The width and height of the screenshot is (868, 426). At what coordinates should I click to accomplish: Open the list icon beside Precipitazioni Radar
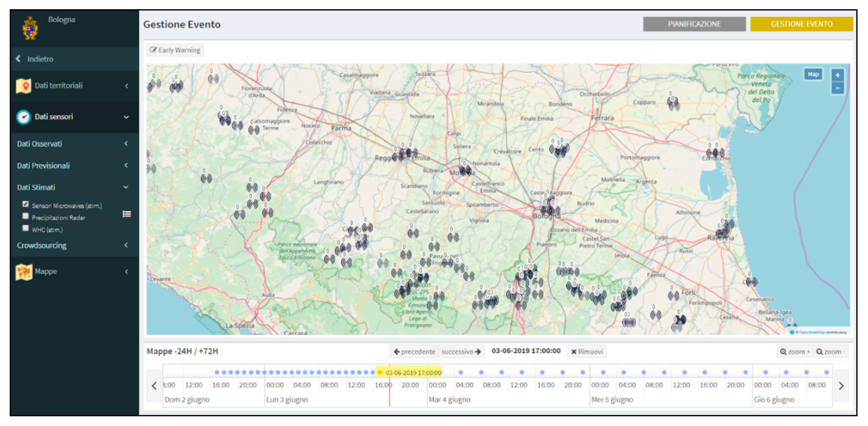(x=127, y=214)
